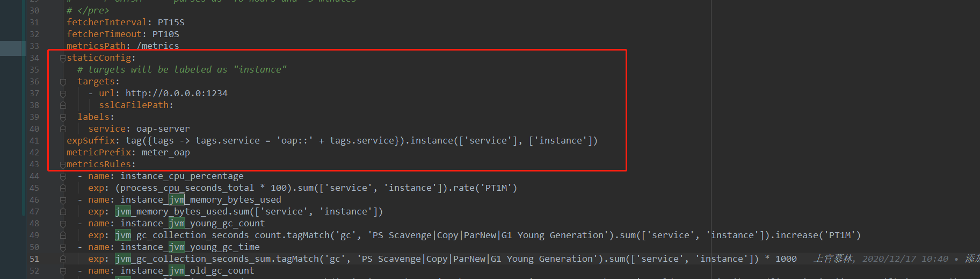980x279 pixels.
Task: Click the targets key
Action: tap(96, 81)
